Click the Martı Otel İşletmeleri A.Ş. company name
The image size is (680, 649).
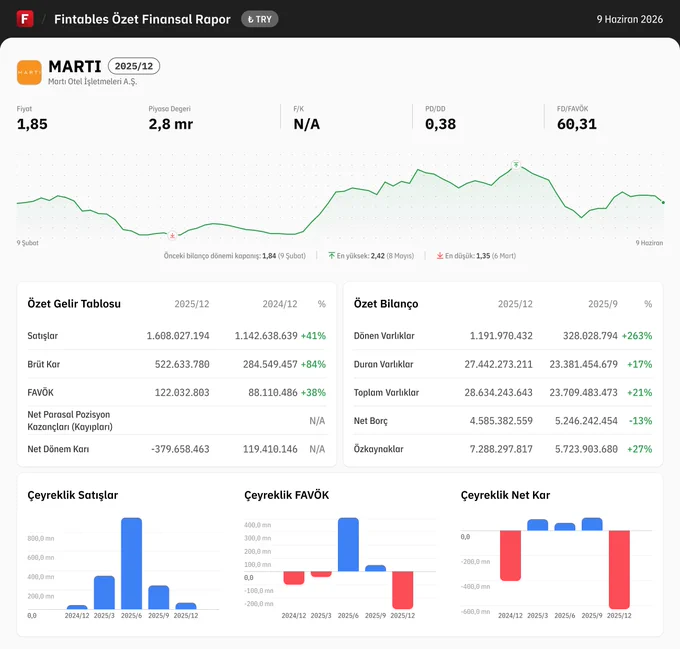click(x=92, y=82)
